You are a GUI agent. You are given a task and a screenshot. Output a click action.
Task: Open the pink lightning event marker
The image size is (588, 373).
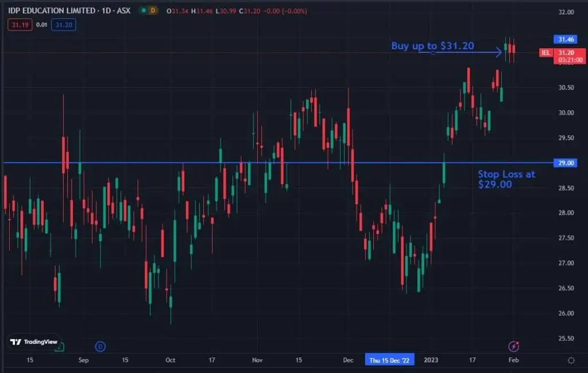coord(514,346)
